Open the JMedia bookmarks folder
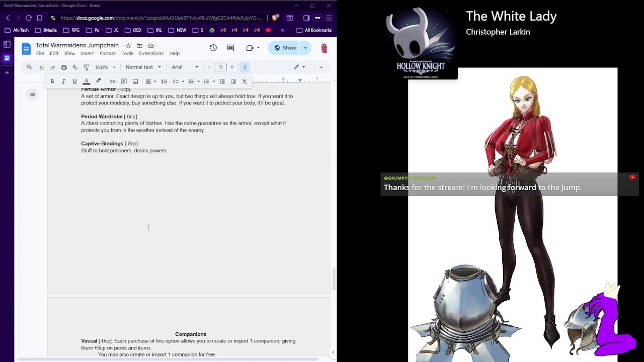644x362 pixels. pyautogui.click(x=45, y=30)
